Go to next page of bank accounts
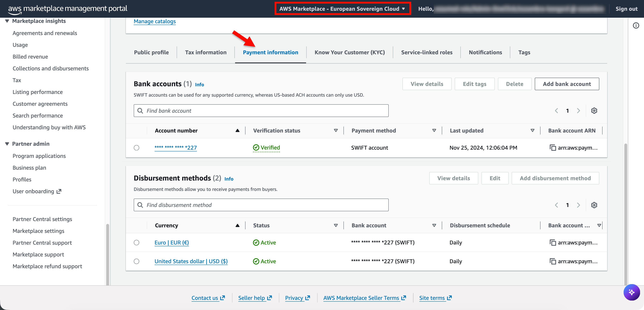Viewport: 644px width, 310px height. [578, 111]
